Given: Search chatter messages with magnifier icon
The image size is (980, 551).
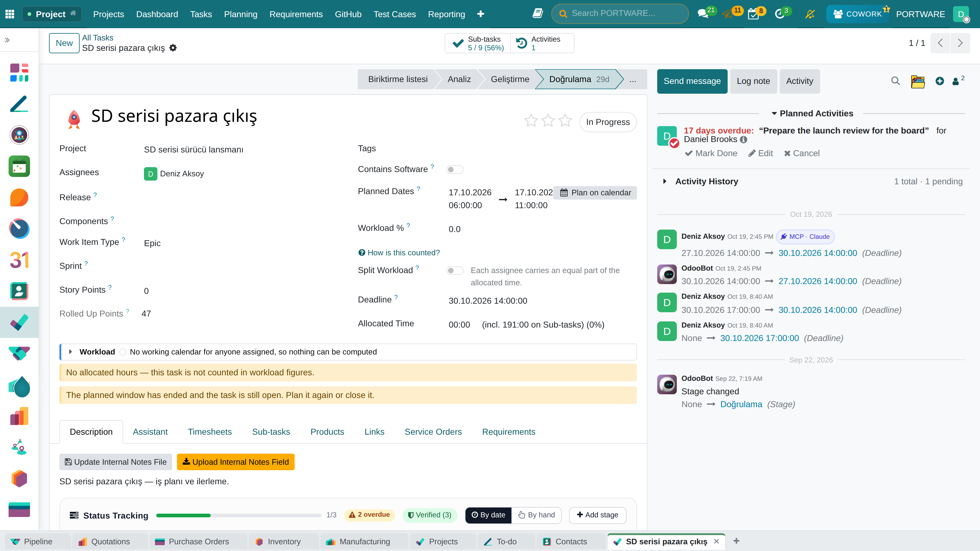Looking at the screenshot, I should (895, 81).
